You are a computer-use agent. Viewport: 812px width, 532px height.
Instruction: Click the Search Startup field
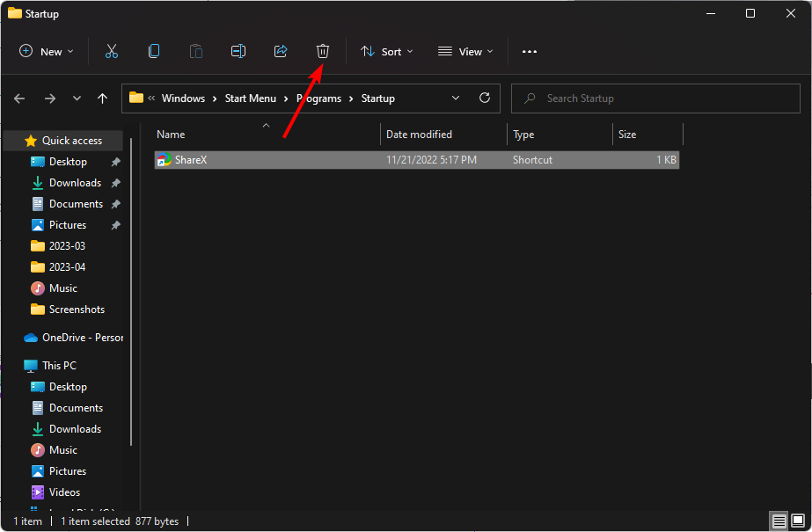[655, 98]
